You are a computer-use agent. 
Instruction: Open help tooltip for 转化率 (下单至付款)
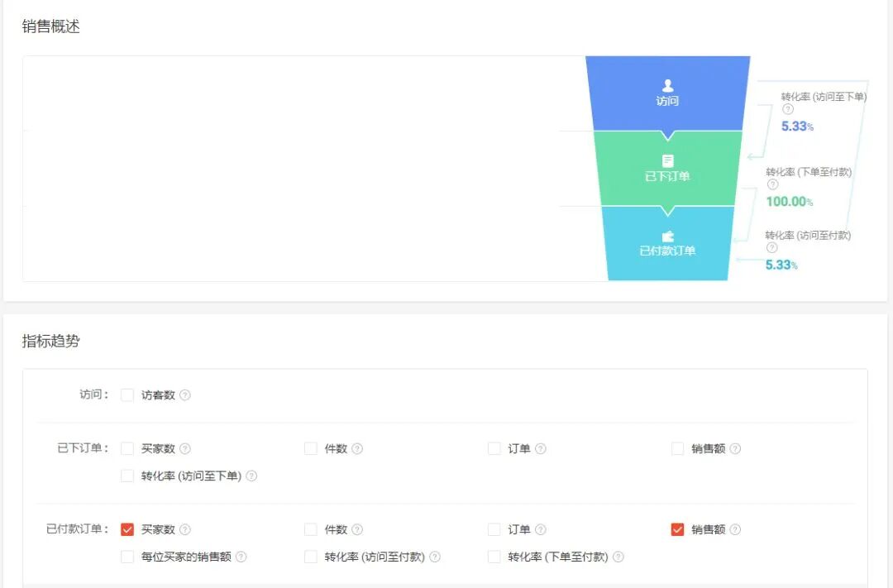point(772,184)
